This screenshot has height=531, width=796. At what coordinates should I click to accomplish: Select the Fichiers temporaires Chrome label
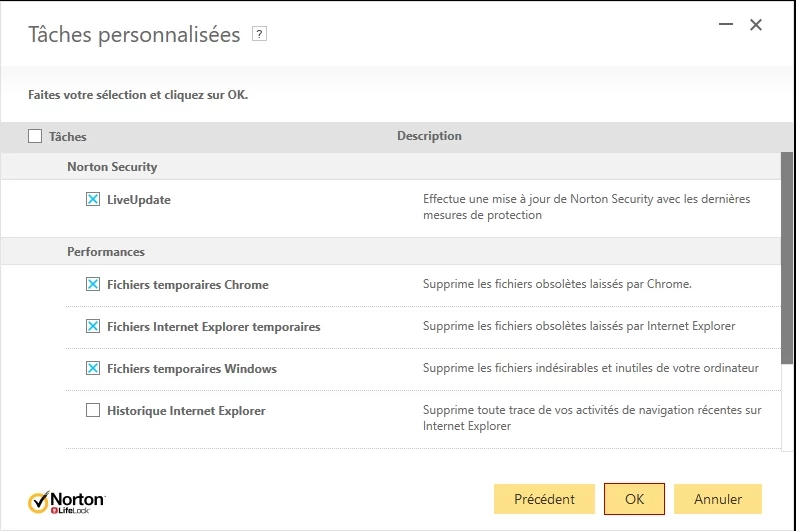click(188, 284)
